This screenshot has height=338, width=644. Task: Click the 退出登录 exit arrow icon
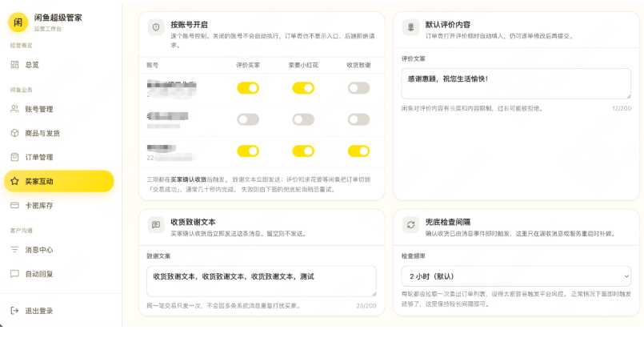tap(14, 311)
